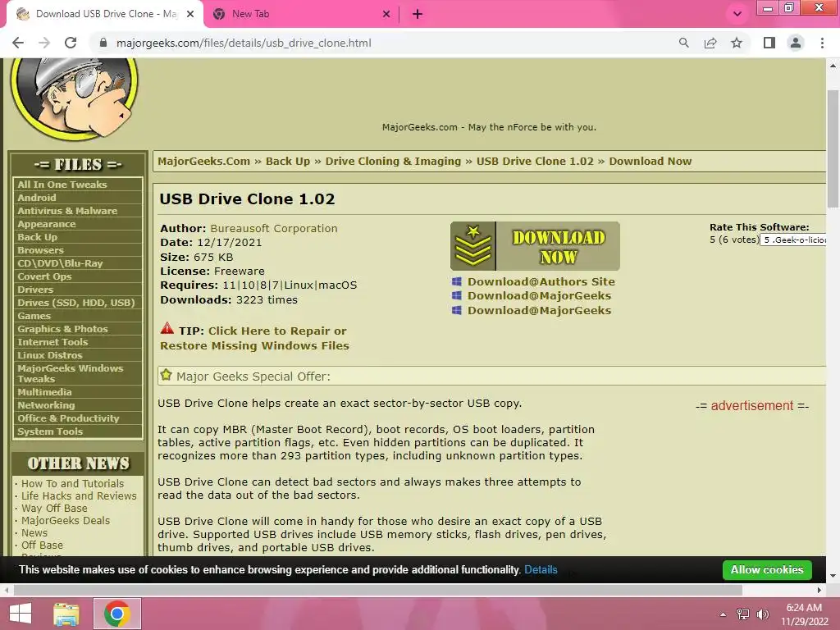Screen dimensions: 840x630
Task: Open Way Off Base link
Action: point(54,509)
